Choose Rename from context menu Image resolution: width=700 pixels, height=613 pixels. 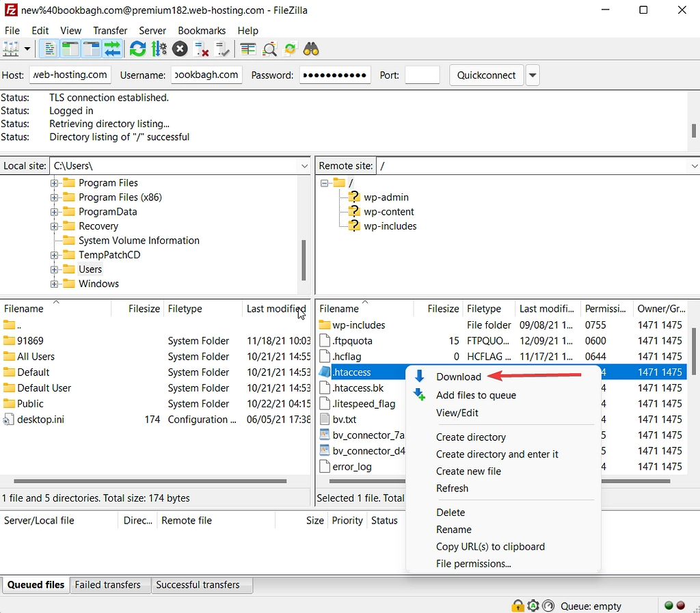coord(454,530)
